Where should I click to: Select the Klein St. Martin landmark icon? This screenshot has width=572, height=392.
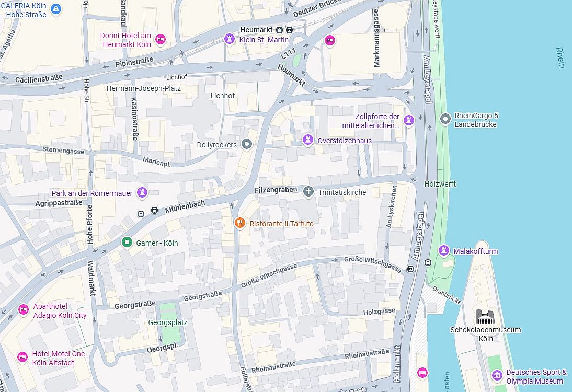coord(229,38)
